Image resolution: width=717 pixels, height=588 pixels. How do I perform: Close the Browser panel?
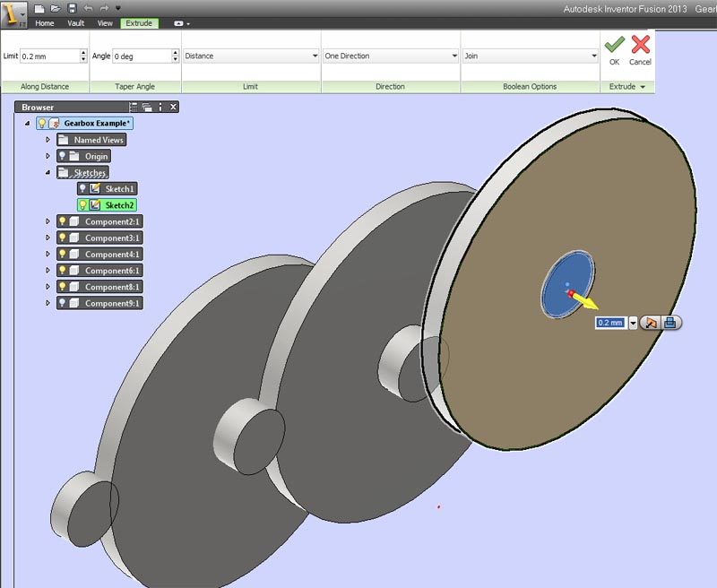coord(173,107)
